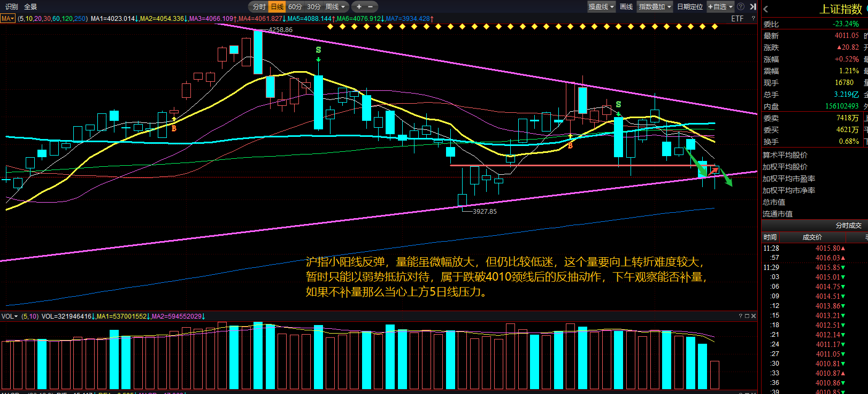This screenshot has width=868, height=394.
Task: Select the 分时成交 tab header
Action: (x=848, y=226)
